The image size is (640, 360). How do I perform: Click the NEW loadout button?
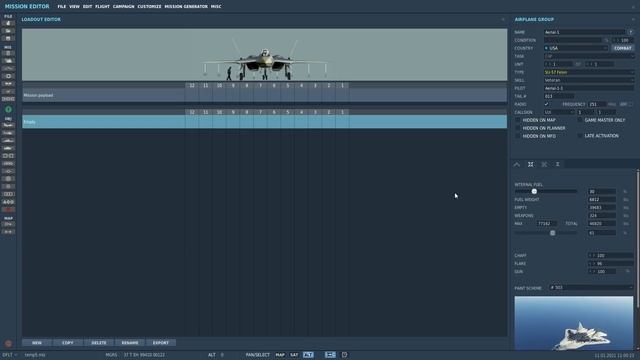[x=37, y=343]
